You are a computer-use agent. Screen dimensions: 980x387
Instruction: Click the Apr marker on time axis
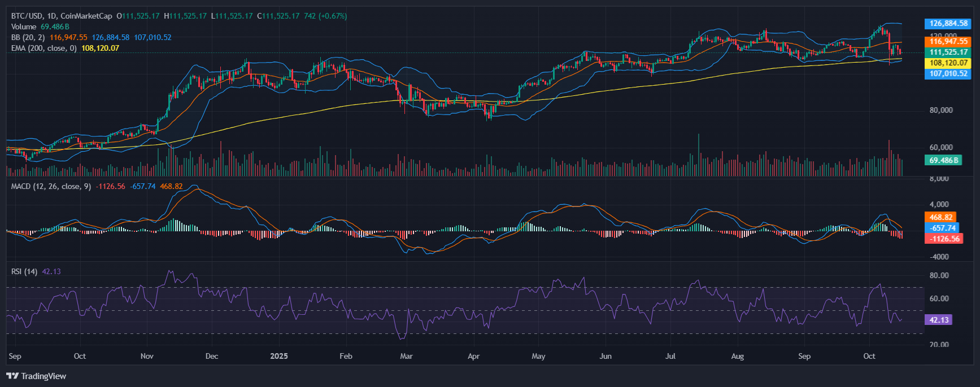pos(473,356)
